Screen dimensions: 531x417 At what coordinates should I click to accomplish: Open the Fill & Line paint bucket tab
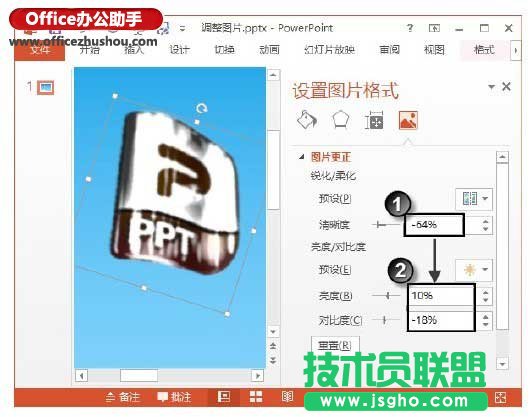(307, 120)
